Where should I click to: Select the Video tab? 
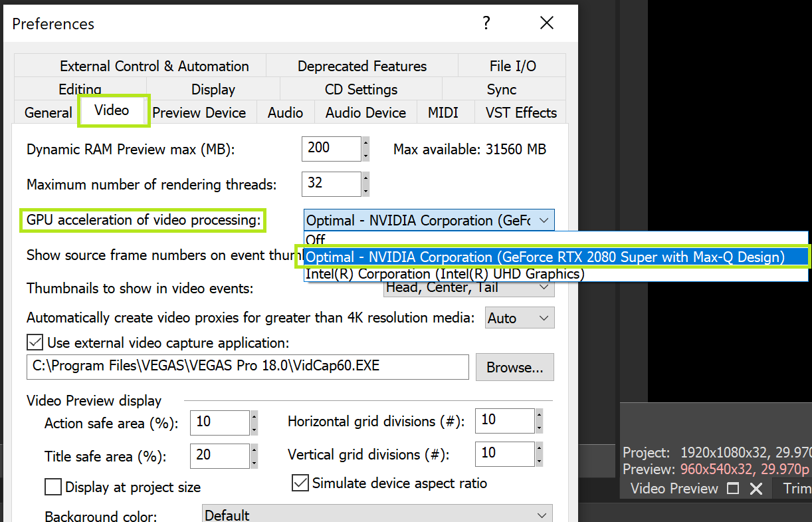tap(112, 110)
